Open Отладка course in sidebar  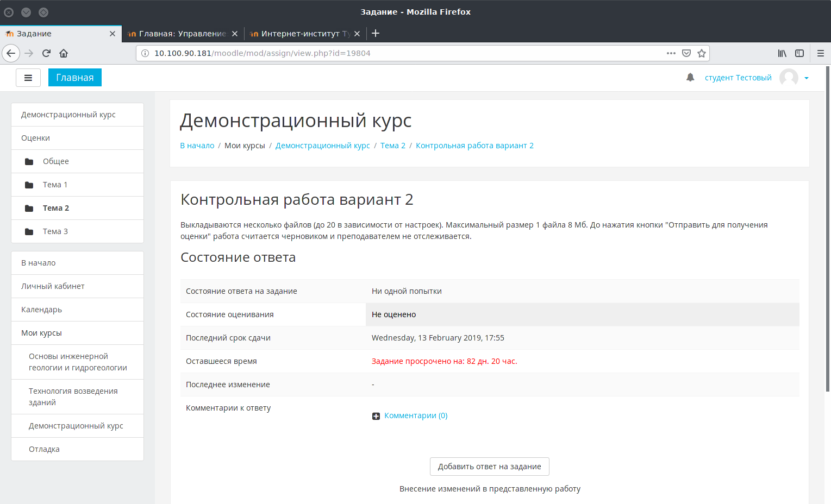click(x=77, y=449)
